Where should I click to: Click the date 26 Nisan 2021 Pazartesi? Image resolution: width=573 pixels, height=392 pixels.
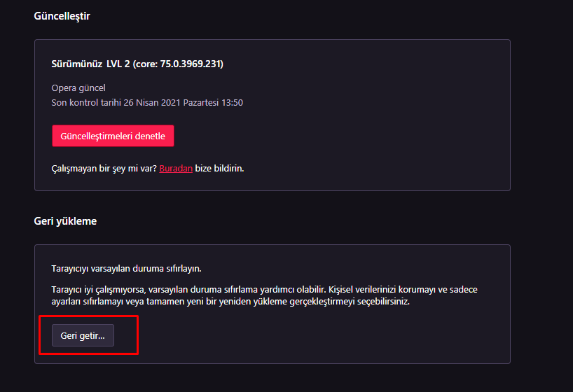170,102
